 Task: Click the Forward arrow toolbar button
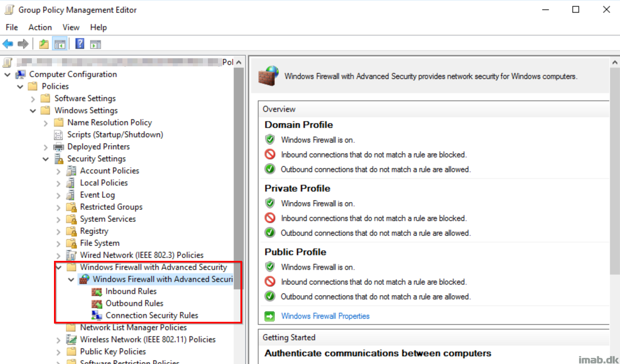23,44
